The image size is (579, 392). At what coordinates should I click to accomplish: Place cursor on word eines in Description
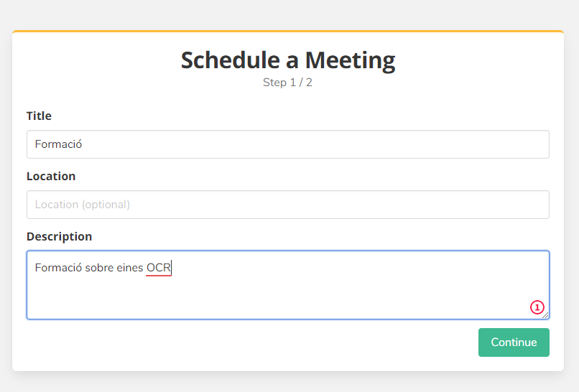[129, 268]
